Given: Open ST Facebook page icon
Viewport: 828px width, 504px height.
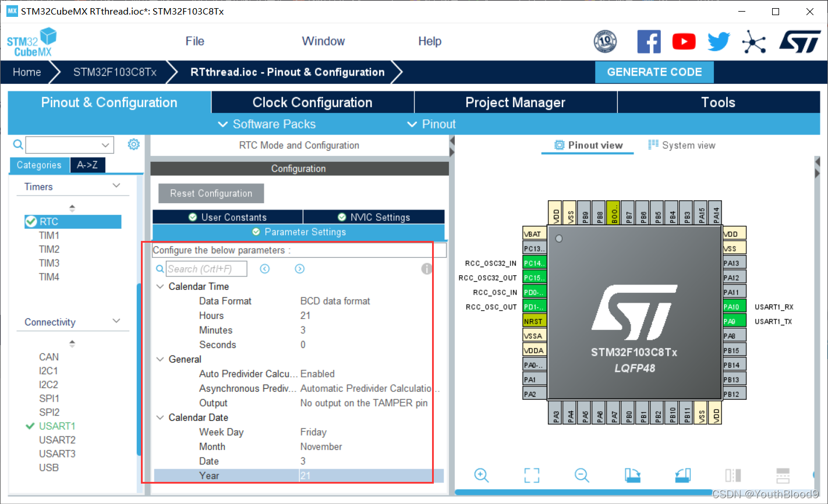Looking at the screenshot, I should pyautogui.click(x=649, y=42).
